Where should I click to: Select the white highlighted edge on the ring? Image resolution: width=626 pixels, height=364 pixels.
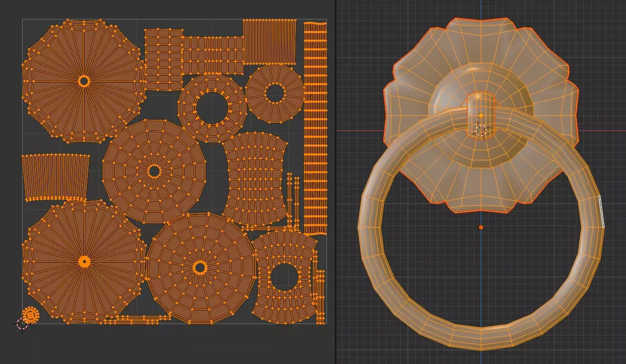click(602, 212)
